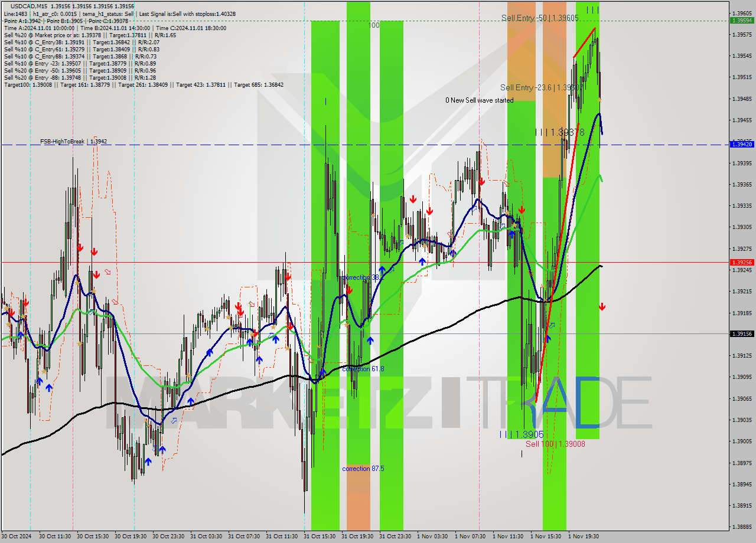Click the 1.39515 price scale value
Image resolution: width=756 pixels, height=543 pixels.
coord(742,77)
